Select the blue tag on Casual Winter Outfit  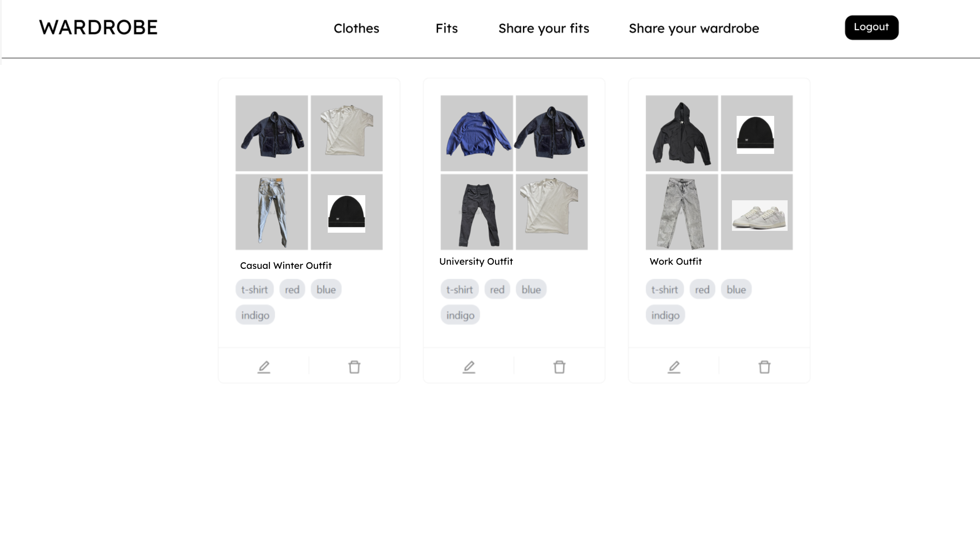[326, 289]
